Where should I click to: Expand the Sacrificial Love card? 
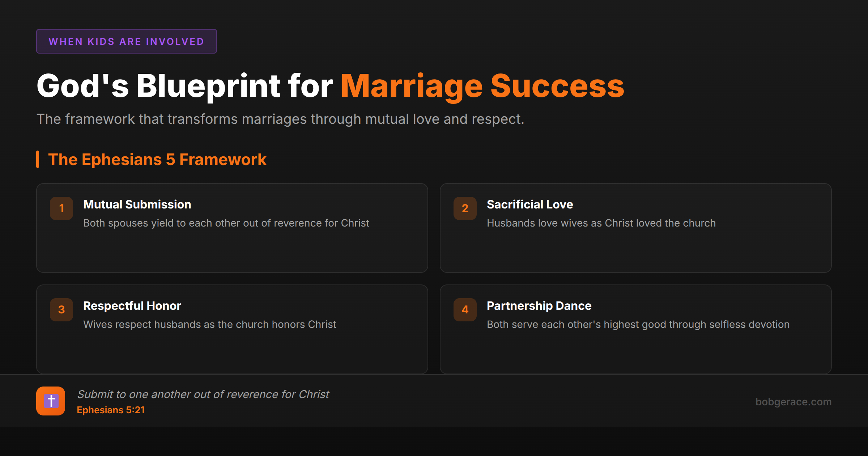636,228
